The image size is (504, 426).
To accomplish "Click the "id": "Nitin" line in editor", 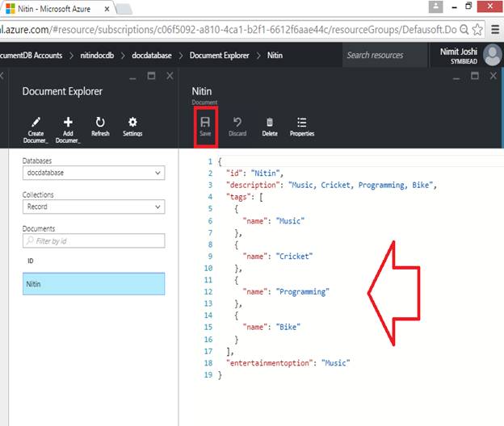I will point(254,173).
